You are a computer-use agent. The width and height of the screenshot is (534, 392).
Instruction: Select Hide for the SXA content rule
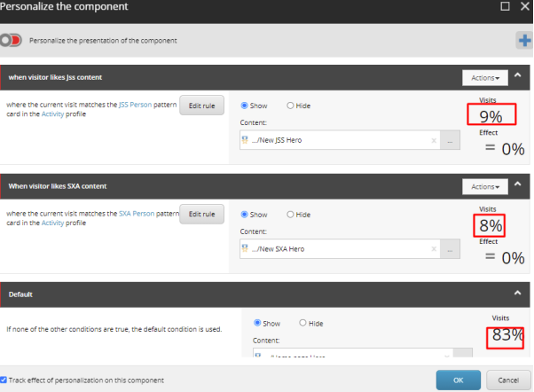click(288, 214)
